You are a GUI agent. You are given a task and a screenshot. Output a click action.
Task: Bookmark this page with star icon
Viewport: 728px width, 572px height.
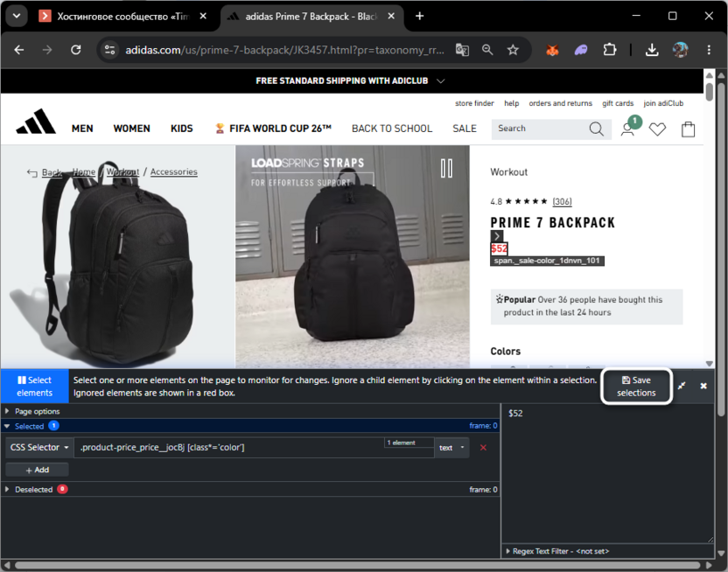[x=513, y=50]
